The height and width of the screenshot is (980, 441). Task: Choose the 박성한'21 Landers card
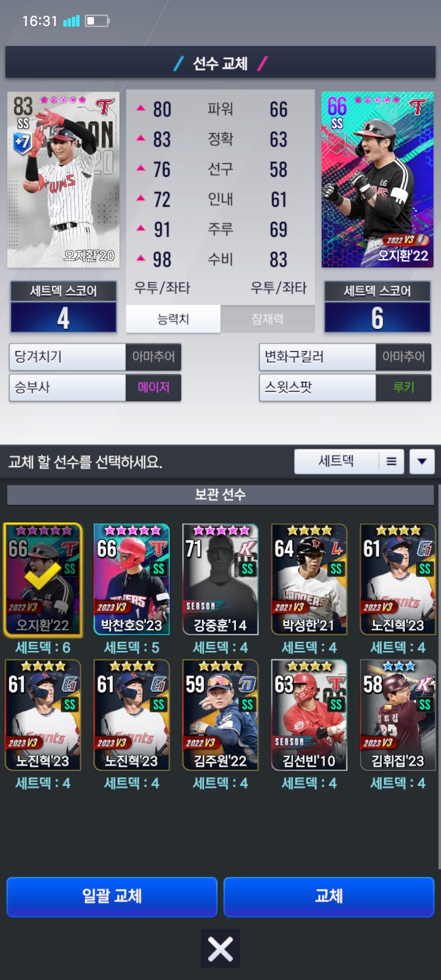309,580
